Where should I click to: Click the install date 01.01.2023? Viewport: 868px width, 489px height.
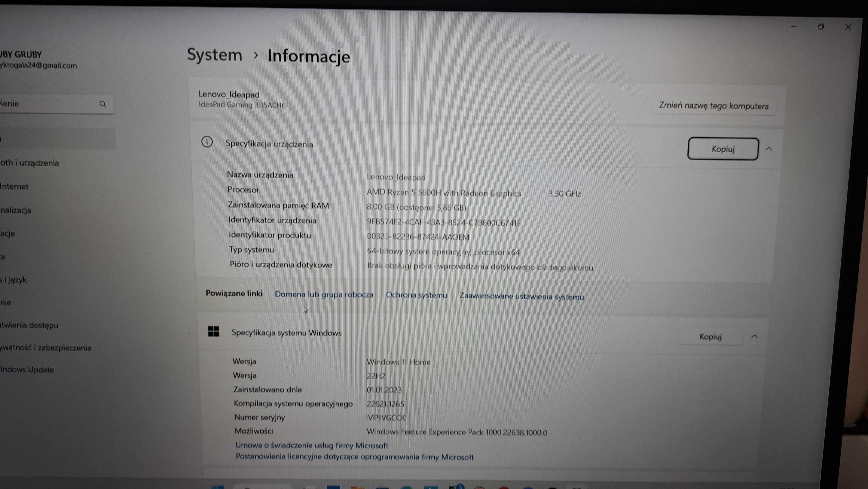coord(384,390)
